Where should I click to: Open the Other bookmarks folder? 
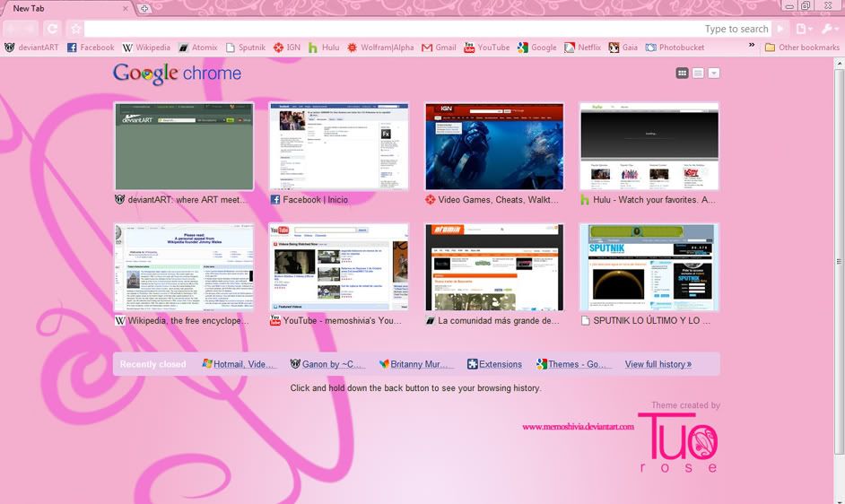[802, 48]
